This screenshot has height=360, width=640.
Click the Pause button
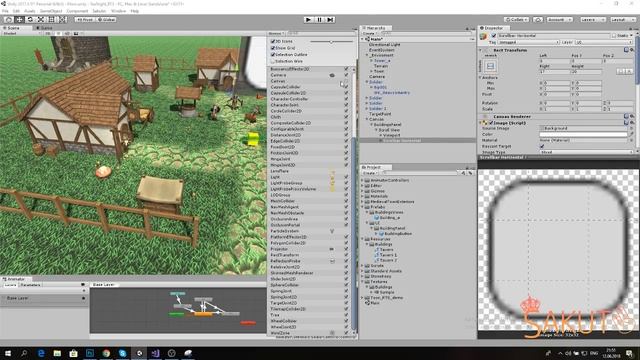[319, 19]
